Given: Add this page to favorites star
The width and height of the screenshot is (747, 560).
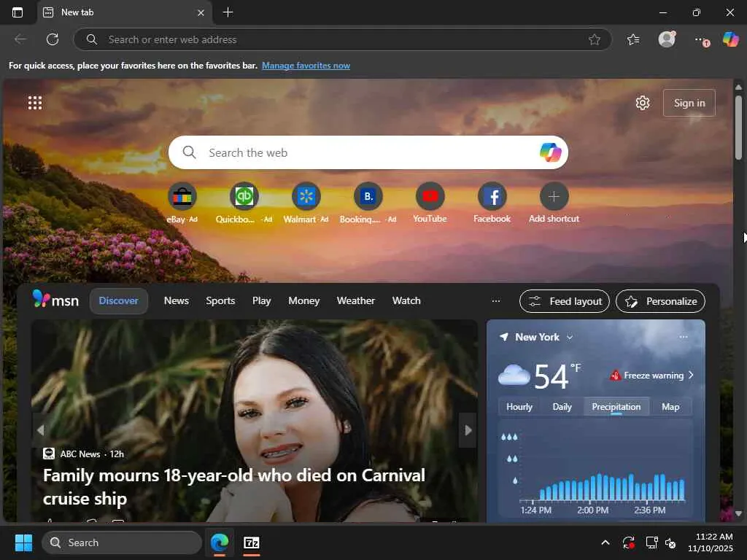Looking at the screenshot, I should point(594,39).
